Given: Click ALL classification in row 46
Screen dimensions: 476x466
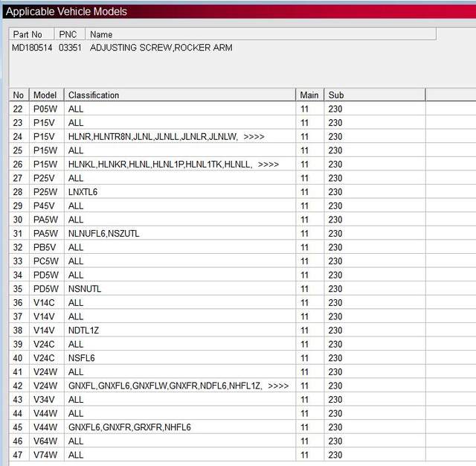Looking at the screenshot, I should click(x=76, y=441).
